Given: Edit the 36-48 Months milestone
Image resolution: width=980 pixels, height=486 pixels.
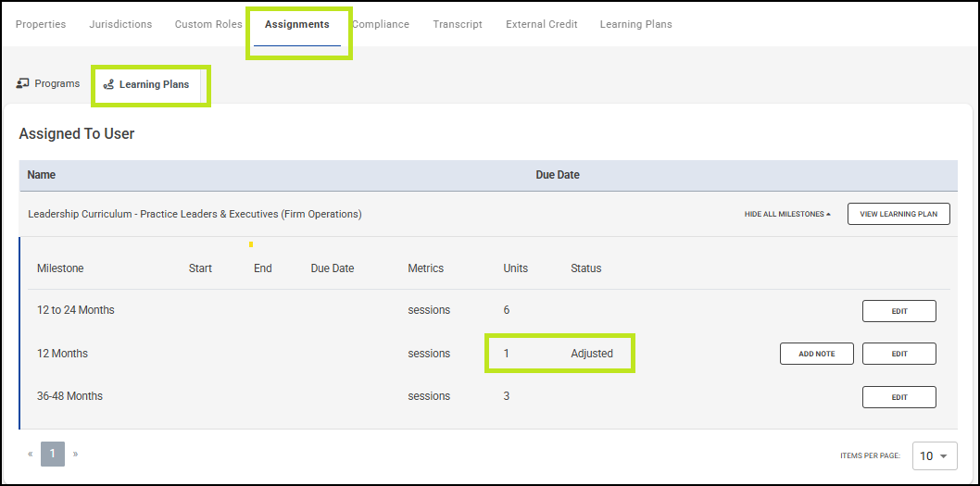Looking at the screenshot, I should coord(898,397).
